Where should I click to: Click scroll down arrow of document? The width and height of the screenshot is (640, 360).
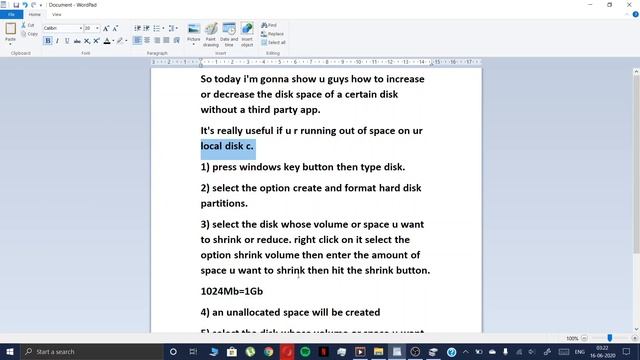pyautogui.click(x=636, y=329)
